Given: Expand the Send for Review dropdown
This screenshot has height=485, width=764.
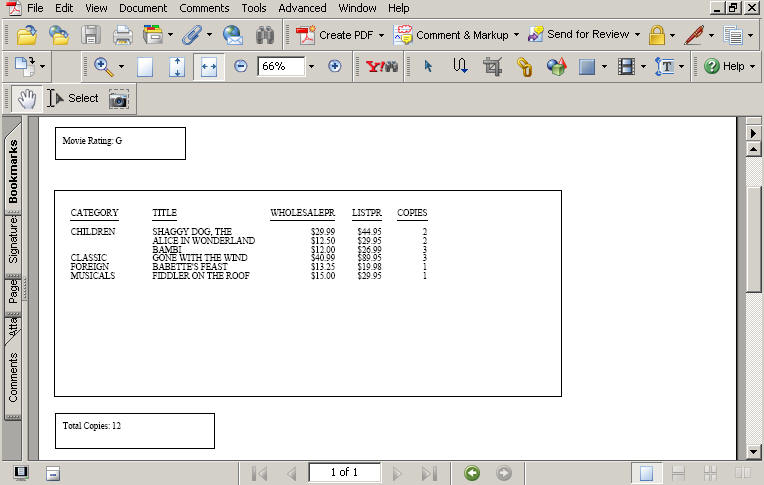Looking at the screenshot, I should (637, 35).
